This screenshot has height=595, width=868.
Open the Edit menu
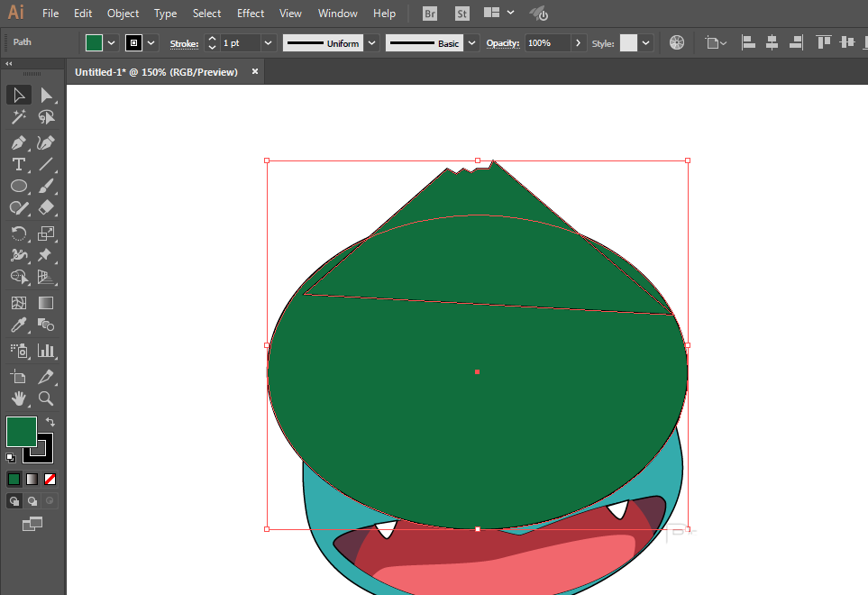coord(83,14)
